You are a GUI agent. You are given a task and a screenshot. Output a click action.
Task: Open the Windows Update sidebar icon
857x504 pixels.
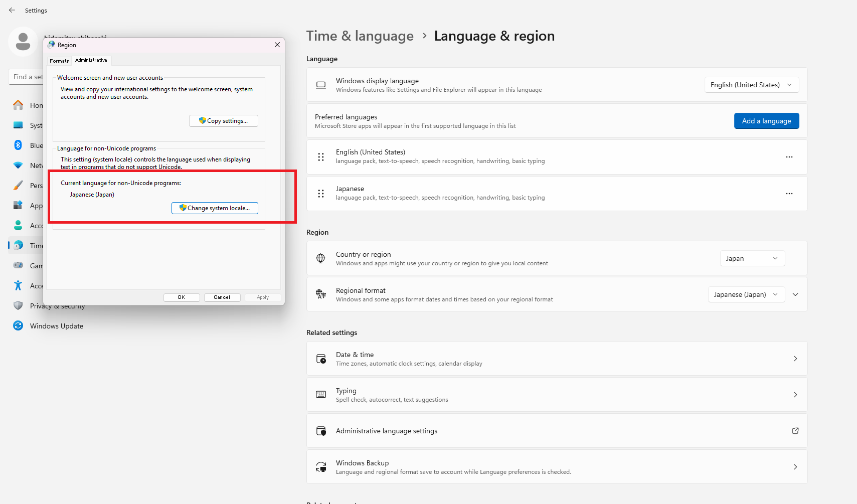coord(18,326)
